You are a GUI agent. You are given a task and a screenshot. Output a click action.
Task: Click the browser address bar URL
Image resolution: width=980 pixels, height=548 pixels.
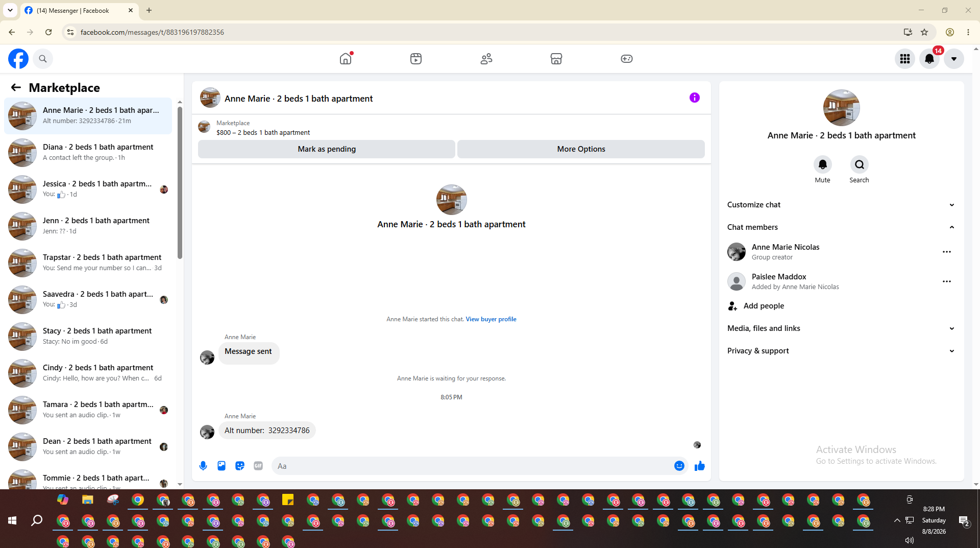click(152, 32)
